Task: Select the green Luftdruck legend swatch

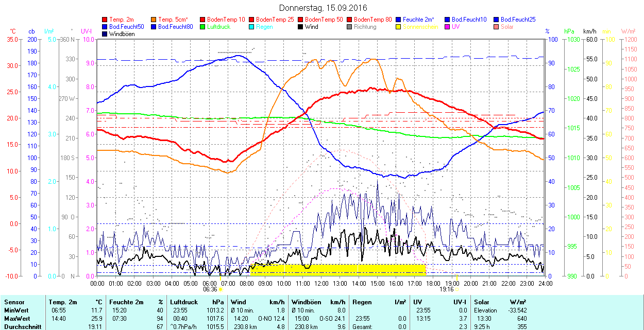Action: 202,27
